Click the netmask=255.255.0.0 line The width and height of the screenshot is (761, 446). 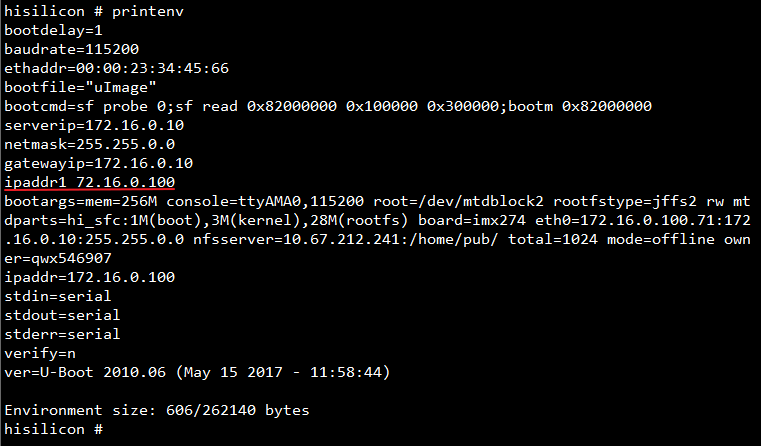[x=89, y=144]
